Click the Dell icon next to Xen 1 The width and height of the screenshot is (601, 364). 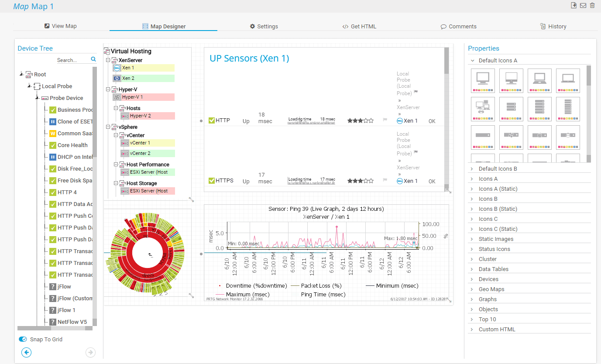[117, 68]
